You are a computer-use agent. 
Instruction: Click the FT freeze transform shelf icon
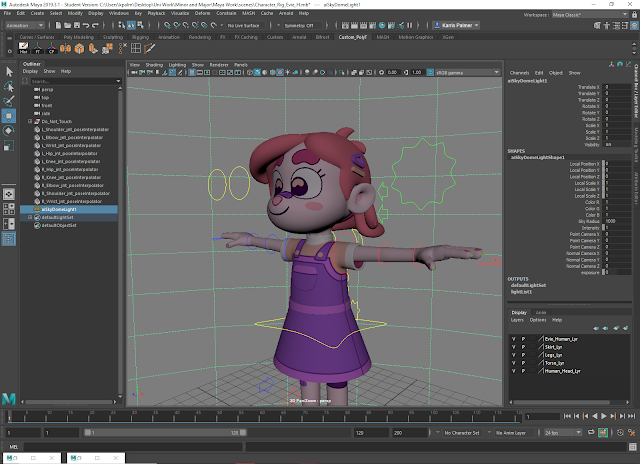pyautogui.click(x=38, y=48)
